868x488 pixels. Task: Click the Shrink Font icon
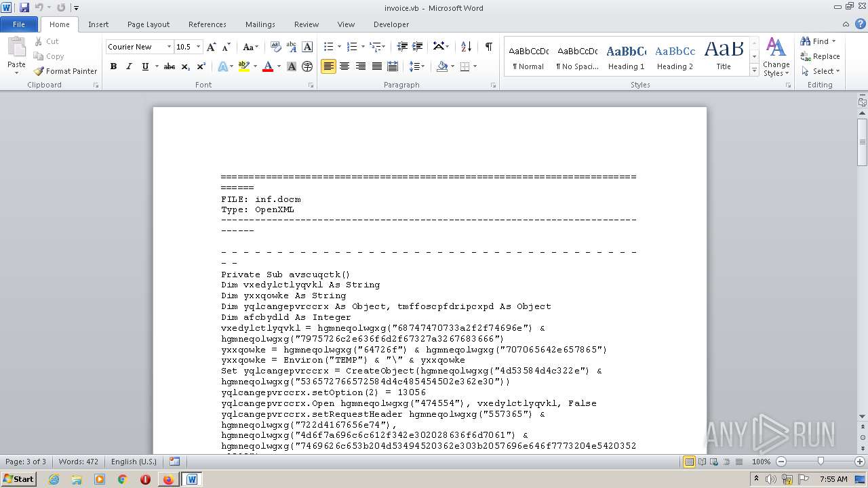(226, 47)
